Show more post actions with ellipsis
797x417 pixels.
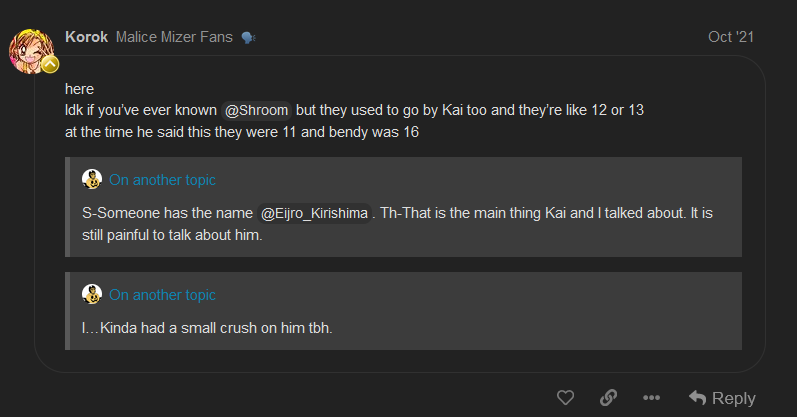click(651, 398)
